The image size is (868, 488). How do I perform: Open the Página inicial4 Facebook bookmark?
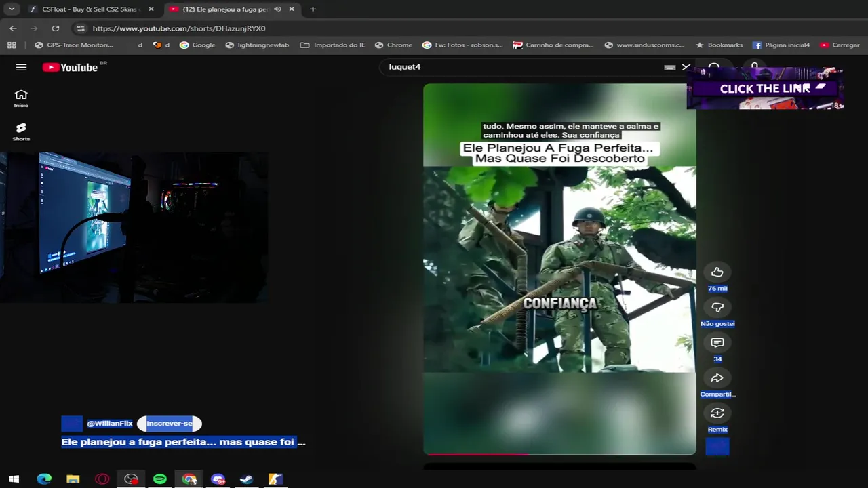[x=781, y=45]
